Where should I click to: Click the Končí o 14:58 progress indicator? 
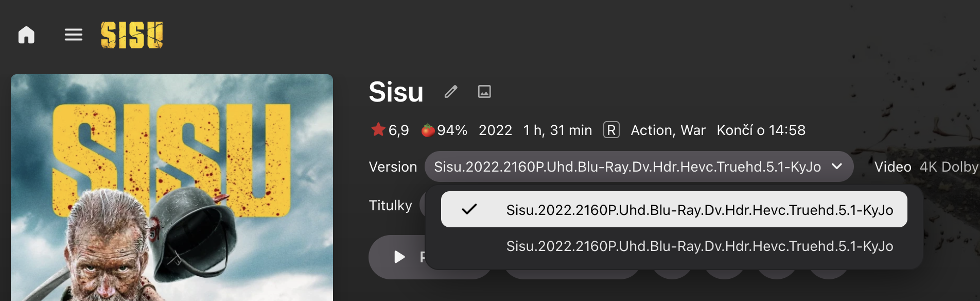click(761, 130)
